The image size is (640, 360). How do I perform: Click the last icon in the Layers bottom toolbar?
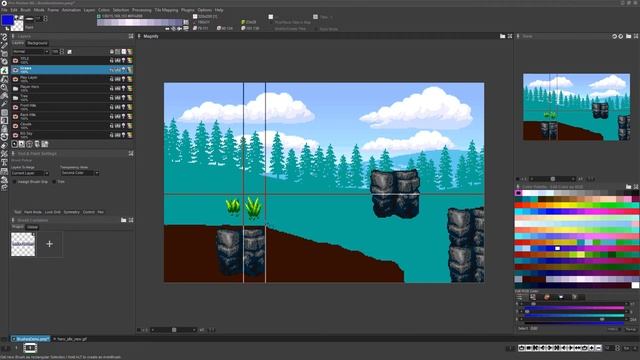coord(44,144)
